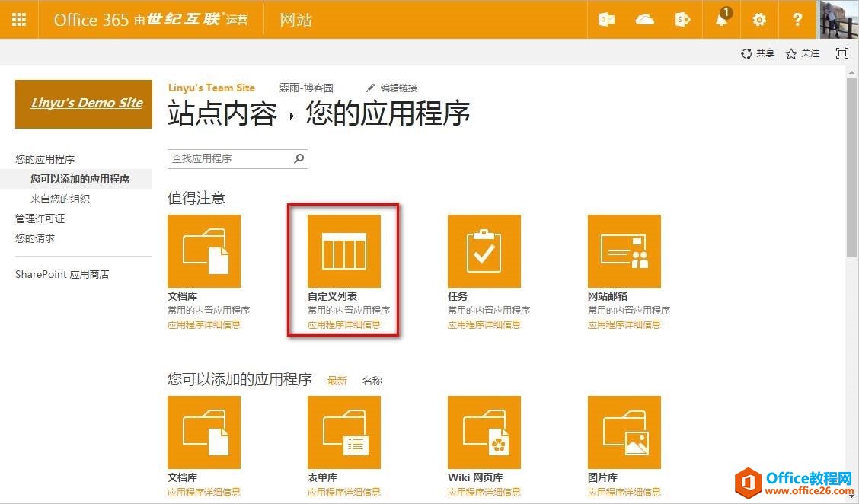Image resolution: width=859 pixels, height=504 pixels.
Task: Add the 任务 tasks app tile
Action: click(x=484, y=251)
